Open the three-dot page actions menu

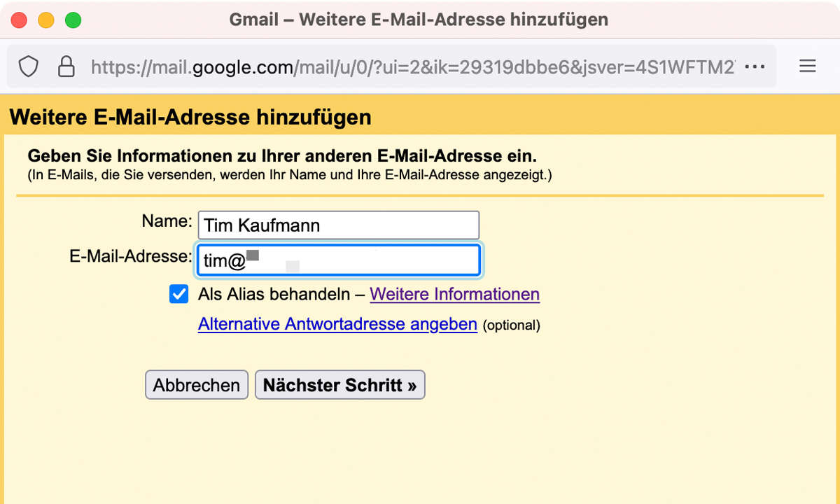tap(755, 67)
